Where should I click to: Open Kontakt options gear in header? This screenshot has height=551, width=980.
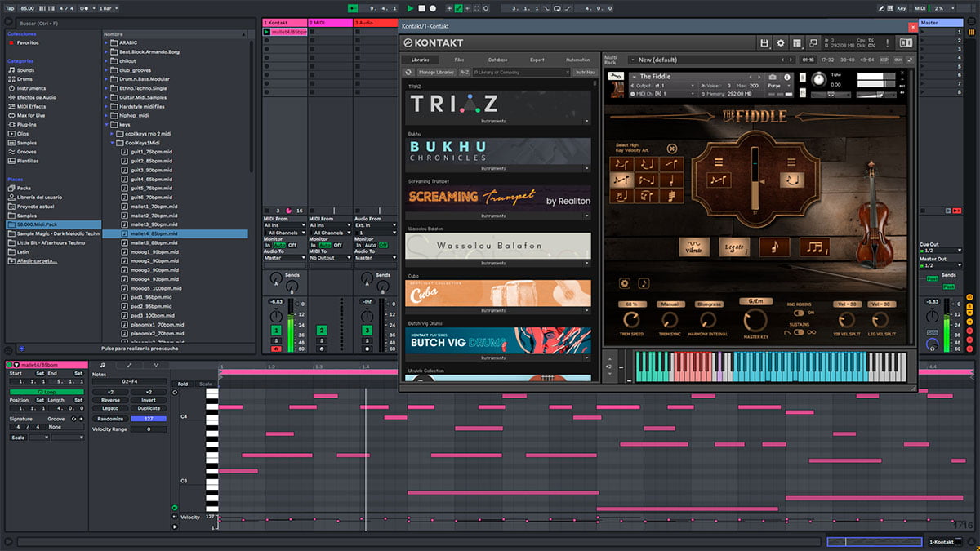point(780,42)
